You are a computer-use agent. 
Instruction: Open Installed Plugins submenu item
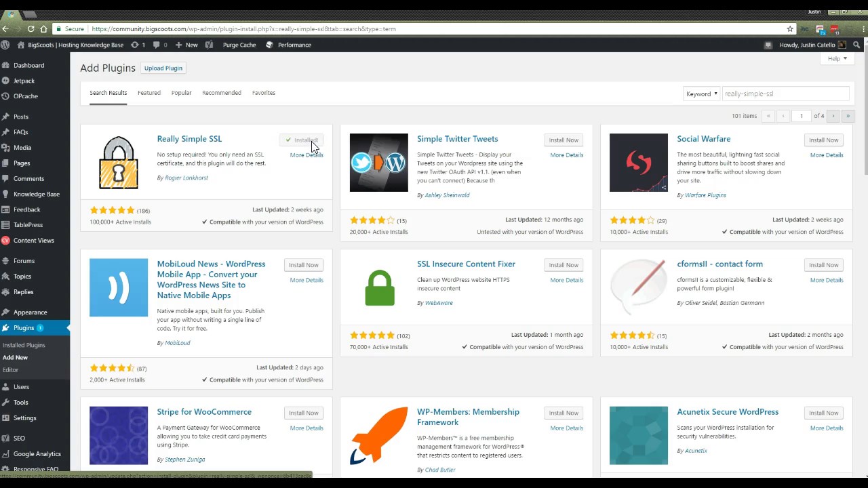point(24,345)
